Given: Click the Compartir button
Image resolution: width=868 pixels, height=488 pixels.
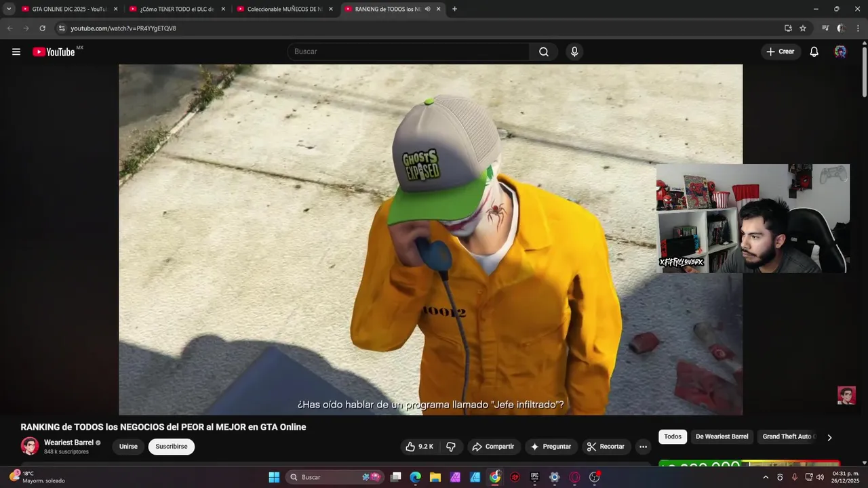Looking at the screenshot, I should point(493,447).
